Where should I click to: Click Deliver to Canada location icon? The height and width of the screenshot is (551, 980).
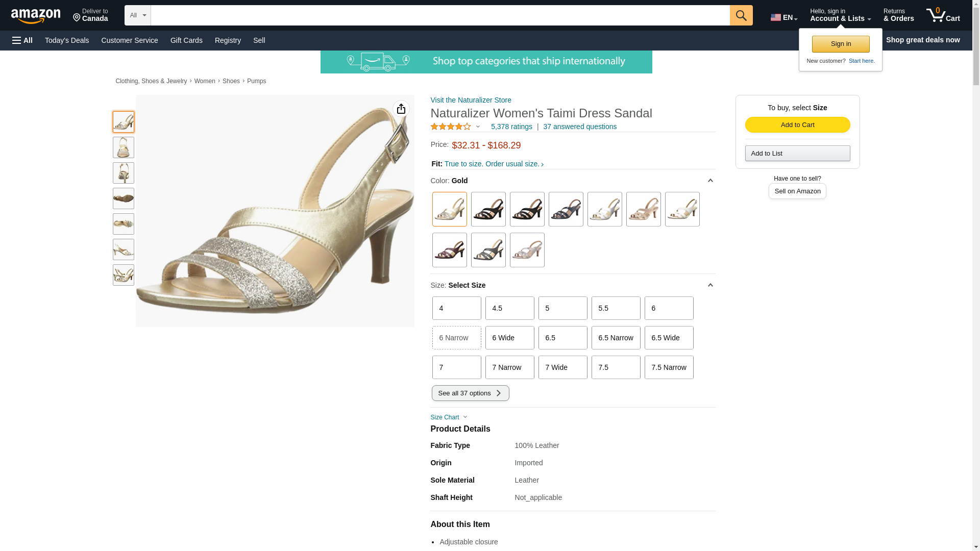(77, 18)
